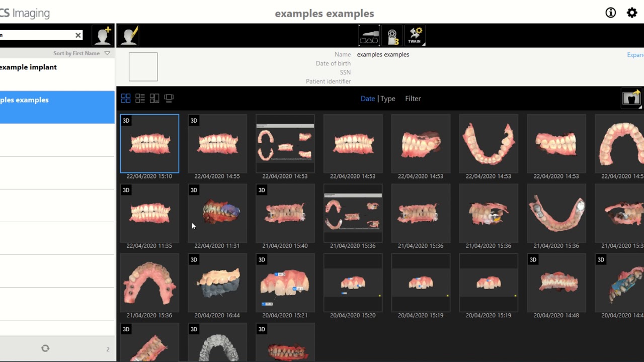Open the U-shaped lower arch image from 22/04/2020 14:53
The height and width of the screenshot is (362, 644).
click(x=489, y=144)
